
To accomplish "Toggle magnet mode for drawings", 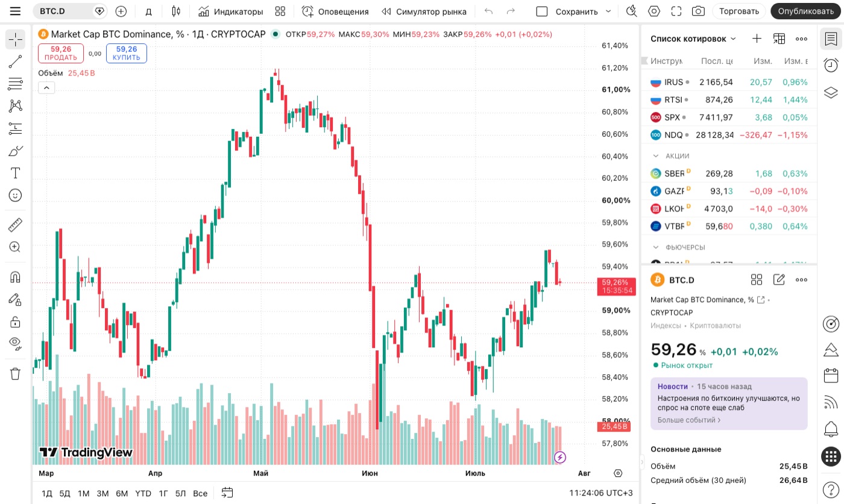I will coord(15,277).
